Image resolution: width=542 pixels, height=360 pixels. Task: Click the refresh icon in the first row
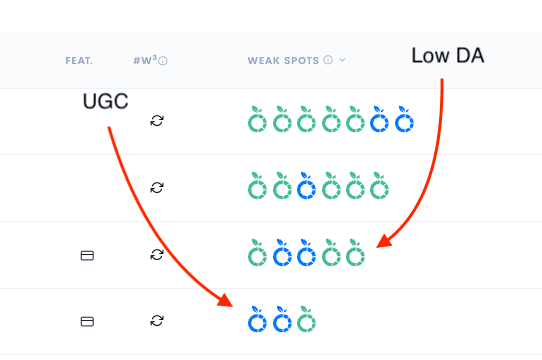(157, 121)
